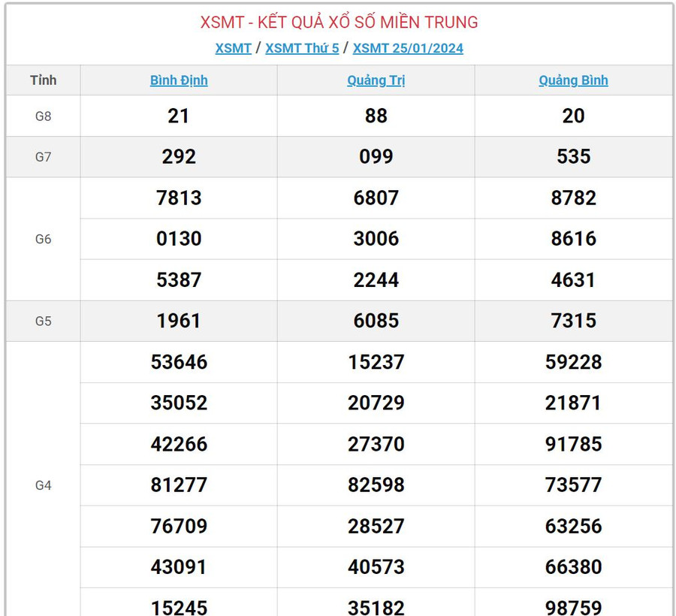Open the XSMT breadcrumb link
Screen dimensions: 676x616
coord(233,48)
